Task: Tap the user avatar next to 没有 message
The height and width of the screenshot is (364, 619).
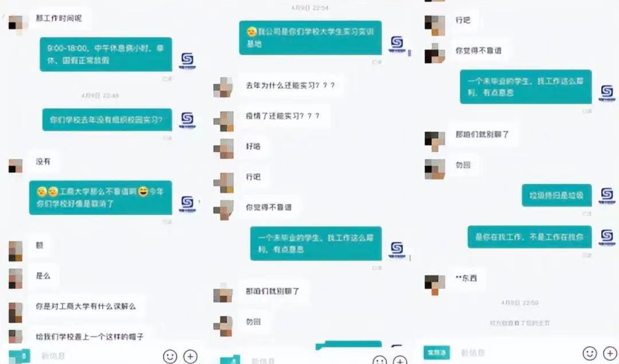Action: point(16,166)
